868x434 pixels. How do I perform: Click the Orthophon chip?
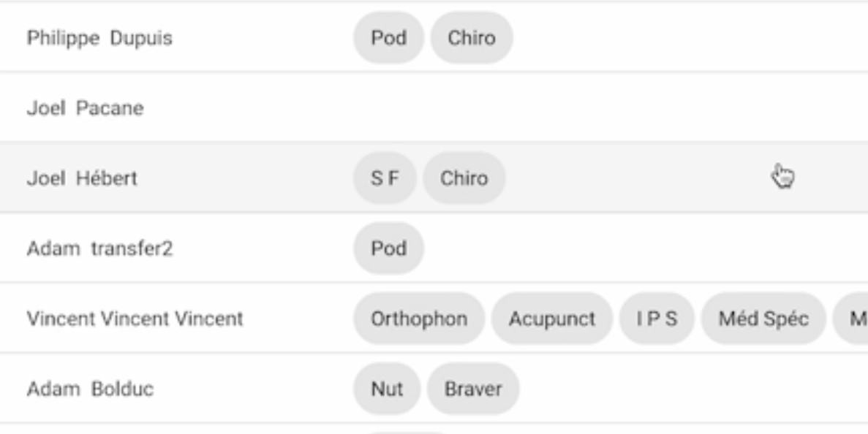[419, 319]
